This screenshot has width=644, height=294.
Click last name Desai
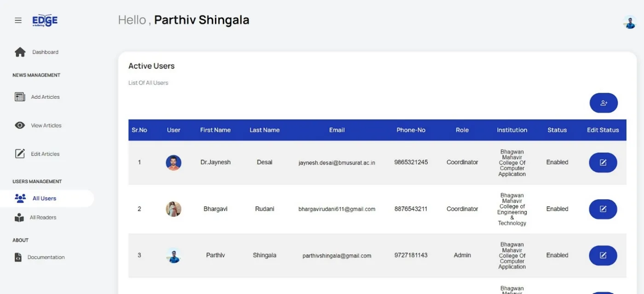(x=264, y=162)
